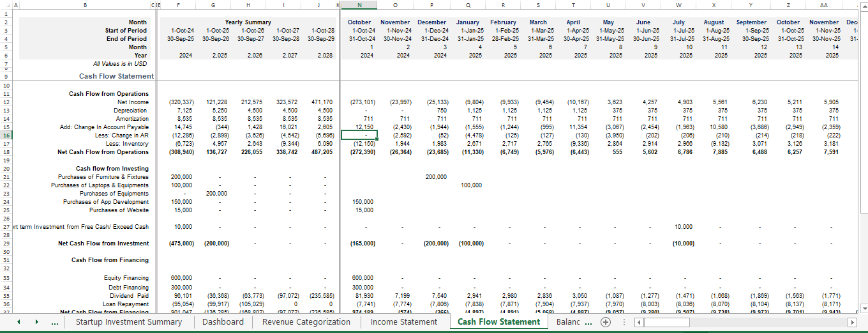Select the Cash Flow Statement sheet tab
This screenshot has width=868, height=333.
(x=499, y=322)
